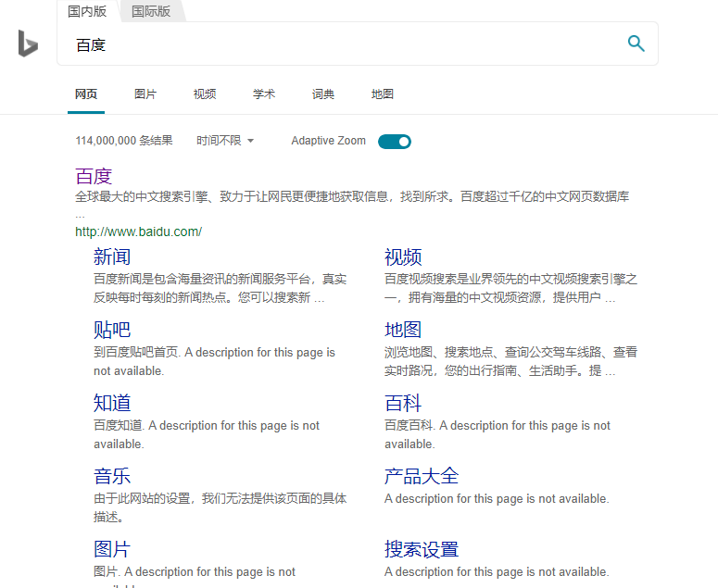Open the 词典 search tab
This screenshot has height=588, width=718.
point(322,94)
